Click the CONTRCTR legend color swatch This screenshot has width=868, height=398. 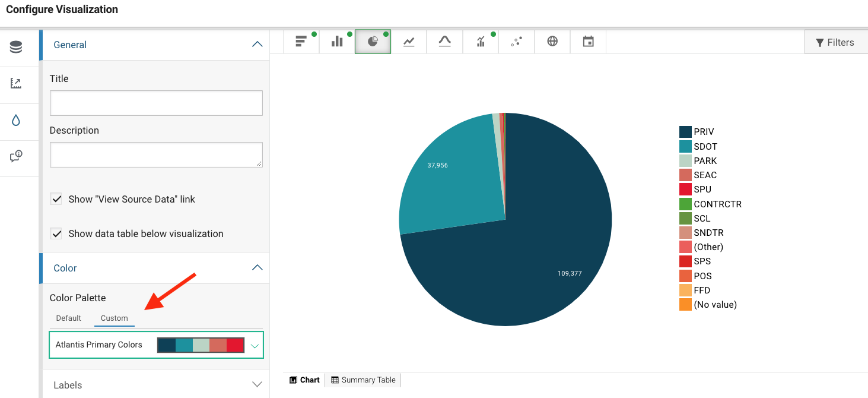[x=685, y=204]
